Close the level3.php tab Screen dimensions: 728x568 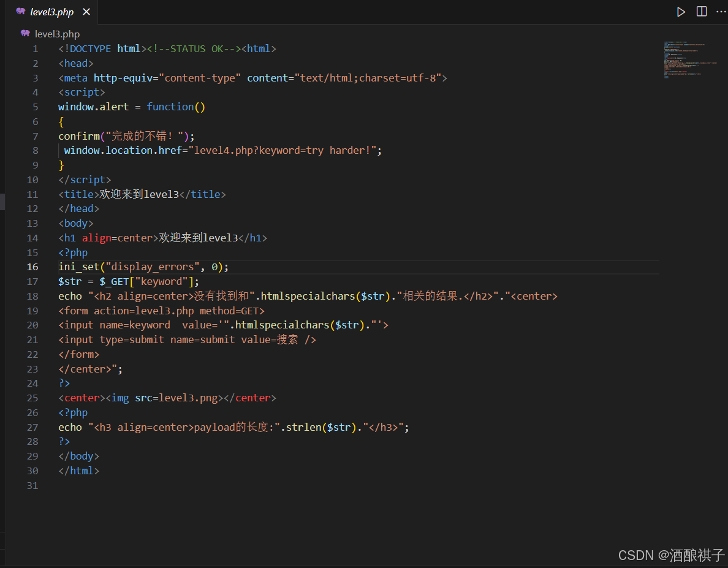tap(86, 12)
